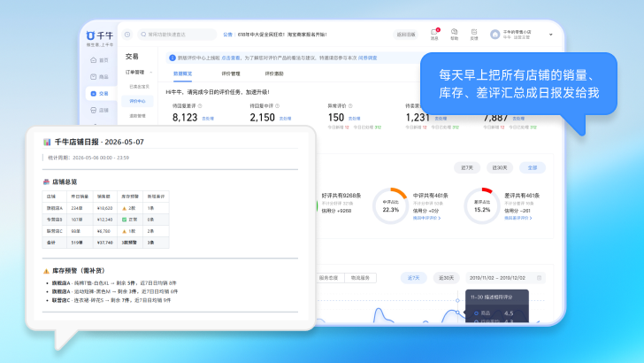Click the 库存预警 warning icon heading

(46, 271)
